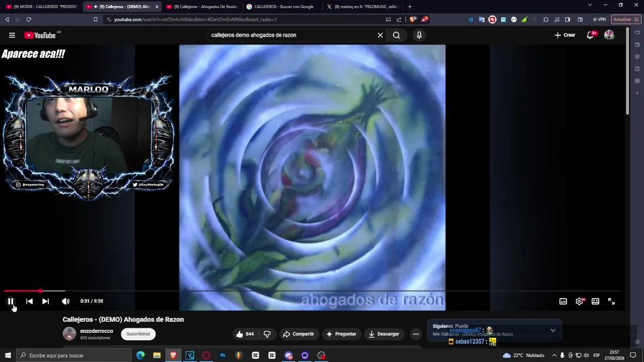This screenshot has width=644, height=362.
Task: Open the YouTube hamburger guide menu
Action: (12, 35)
